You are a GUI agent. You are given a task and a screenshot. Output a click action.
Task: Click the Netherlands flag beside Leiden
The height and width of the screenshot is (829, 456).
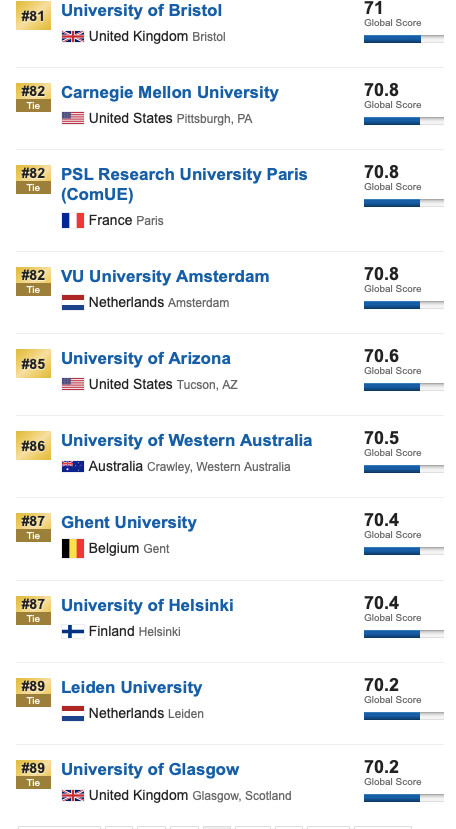pos(72,713)
